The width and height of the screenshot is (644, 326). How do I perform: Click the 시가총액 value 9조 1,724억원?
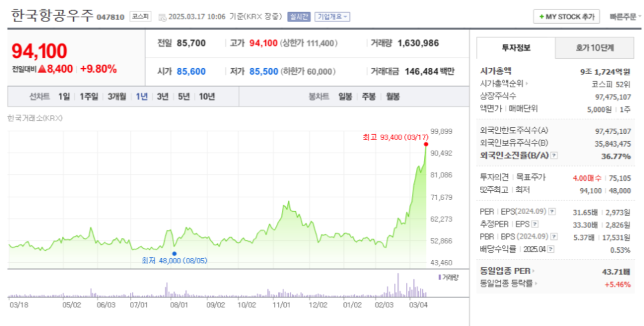coord(605,72)
